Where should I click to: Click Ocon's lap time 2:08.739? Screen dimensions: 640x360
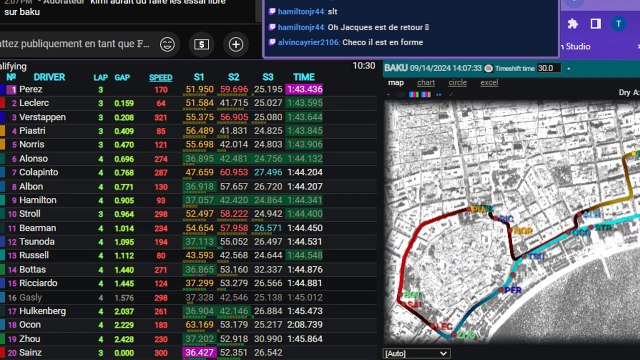click(305, 325)
